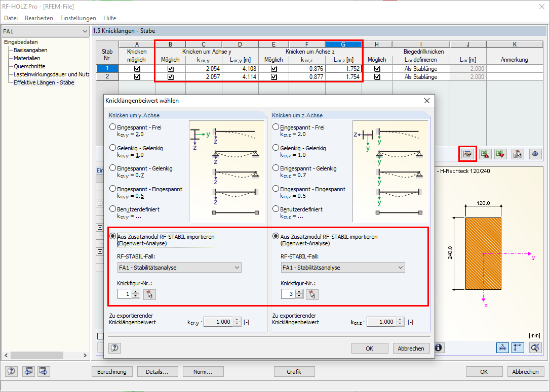Select table cell with value 2.054

[x=204, y=69]
